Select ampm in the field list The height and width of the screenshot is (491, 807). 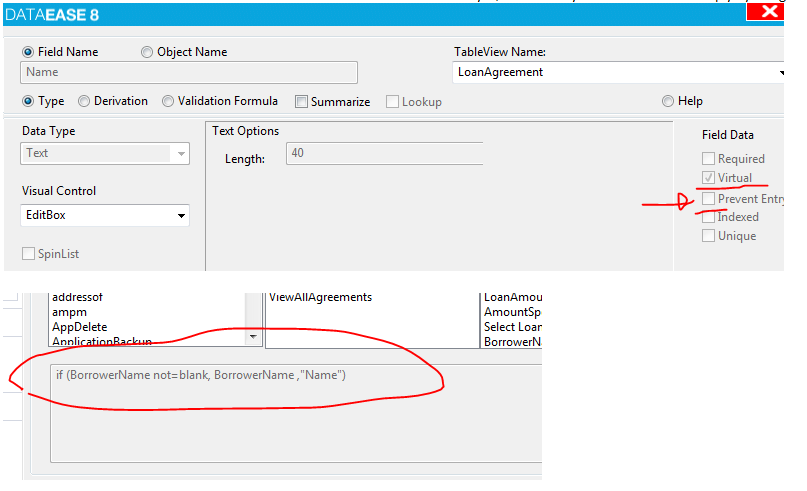68,312
